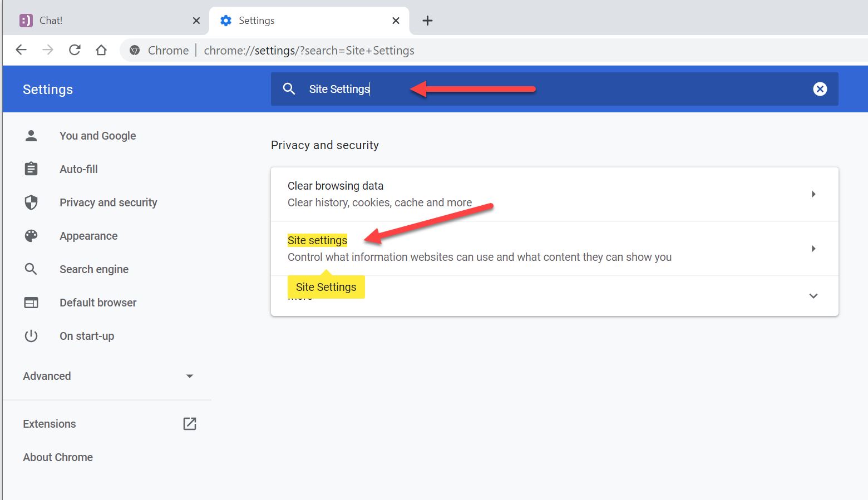Click the Settings header title
The width and height of the screenshot is (868, 500).
click(48, 90)
